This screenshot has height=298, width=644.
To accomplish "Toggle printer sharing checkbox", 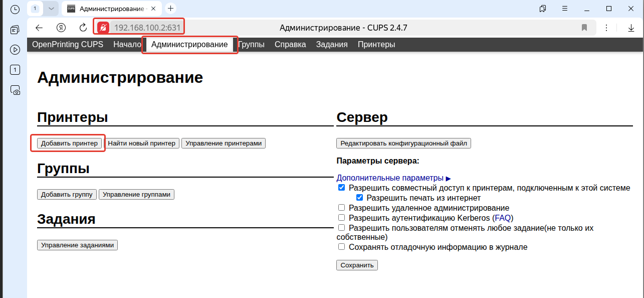I will (342, 188).
